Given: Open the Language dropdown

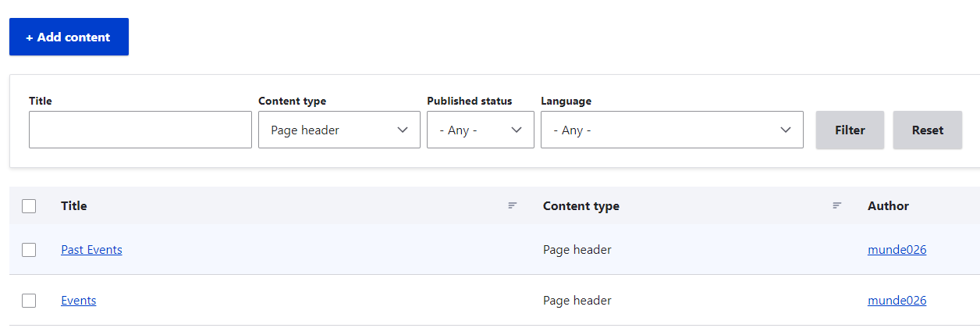Looking at the screenshot, I should [671, 130].
